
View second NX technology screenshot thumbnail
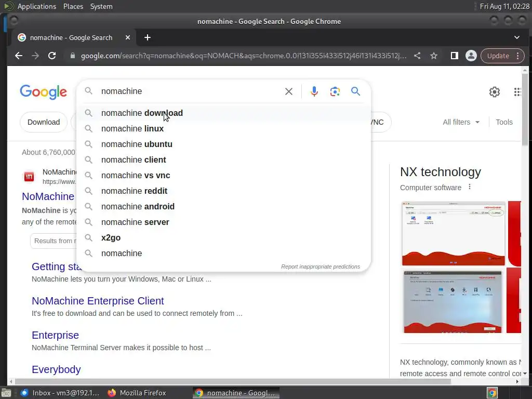pyautogui.click(x=453, y=301)
